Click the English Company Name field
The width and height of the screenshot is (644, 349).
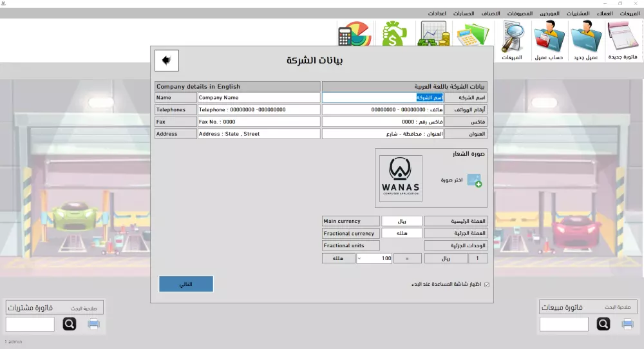click(259, 98)
